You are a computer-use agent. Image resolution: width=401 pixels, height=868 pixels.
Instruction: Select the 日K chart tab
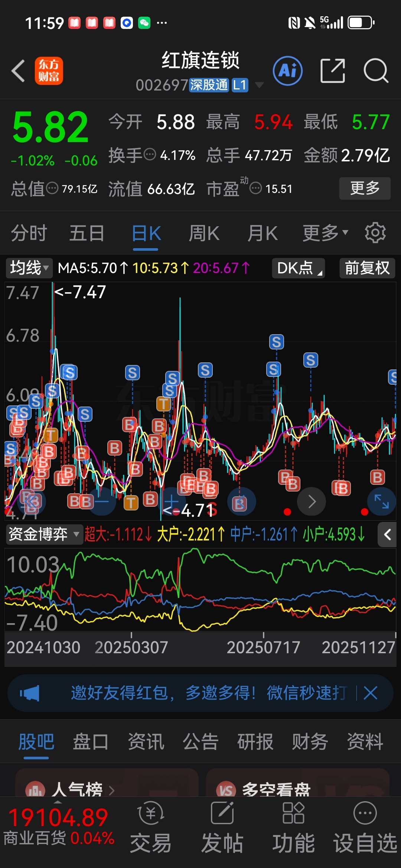click(x=146, y=233)
